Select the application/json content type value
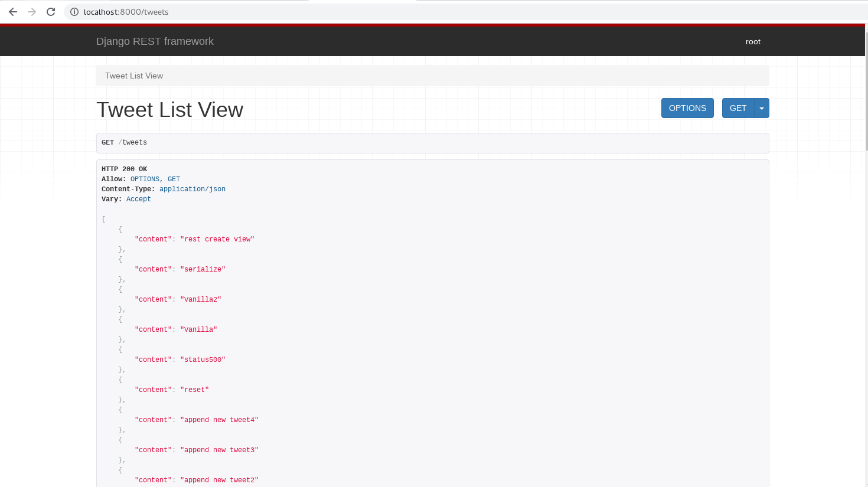Image resolution: width=868 pixels, height=487 pixels. (x=192, y=189)
